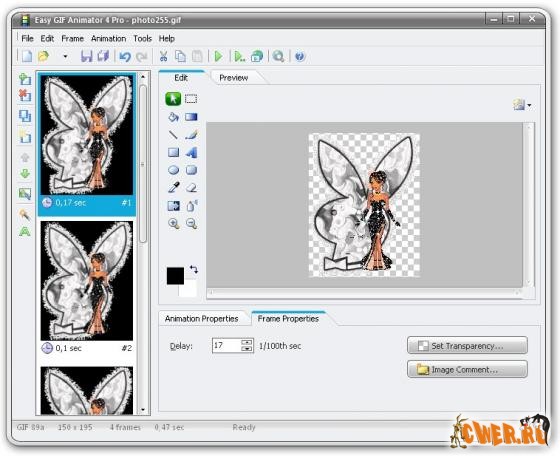The width and height of the screenshot is (560, 456).
Task: Select the paint bucket fill tool
Action: [173, 117]
